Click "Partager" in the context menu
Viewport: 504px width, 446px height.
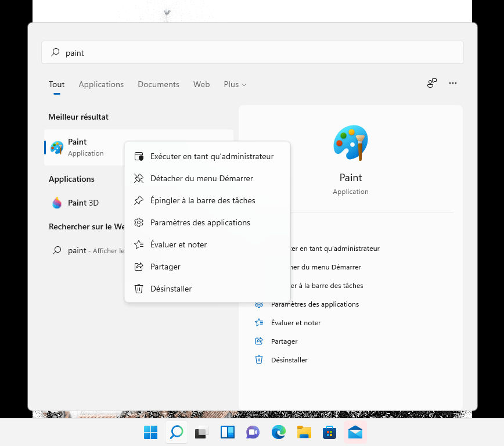tap(165, 267)
